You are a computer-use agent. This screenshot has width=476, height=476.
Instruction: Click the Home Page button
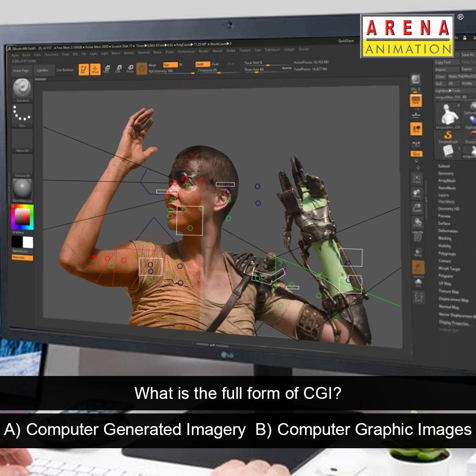point(21,71)
